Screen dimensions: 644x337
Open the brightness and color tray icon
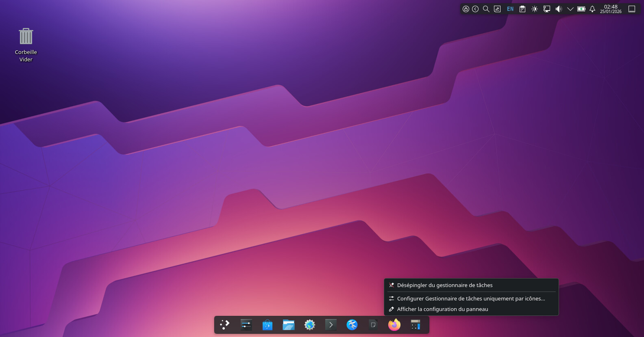pyautogui.click(x=535, y=9)
